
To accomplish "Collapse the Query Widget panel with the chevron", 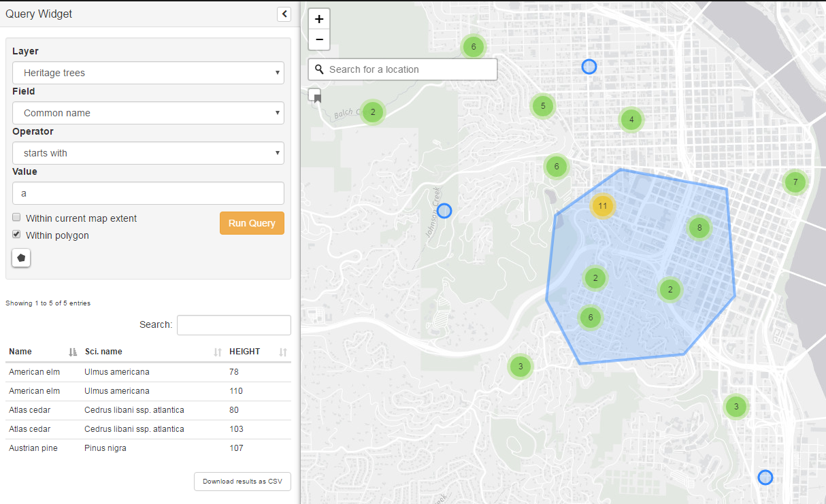I will pyautogui.click(x=284, y=14).
